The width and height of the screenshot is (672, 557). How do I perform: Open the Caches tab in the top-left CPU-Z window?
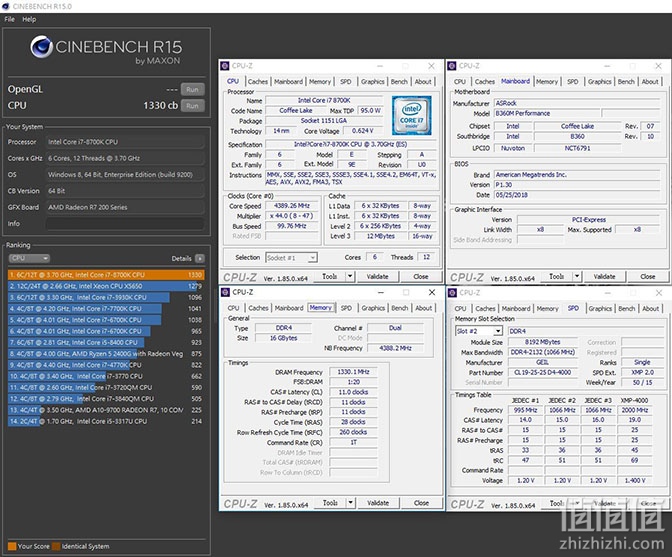(x=258, y=81)
